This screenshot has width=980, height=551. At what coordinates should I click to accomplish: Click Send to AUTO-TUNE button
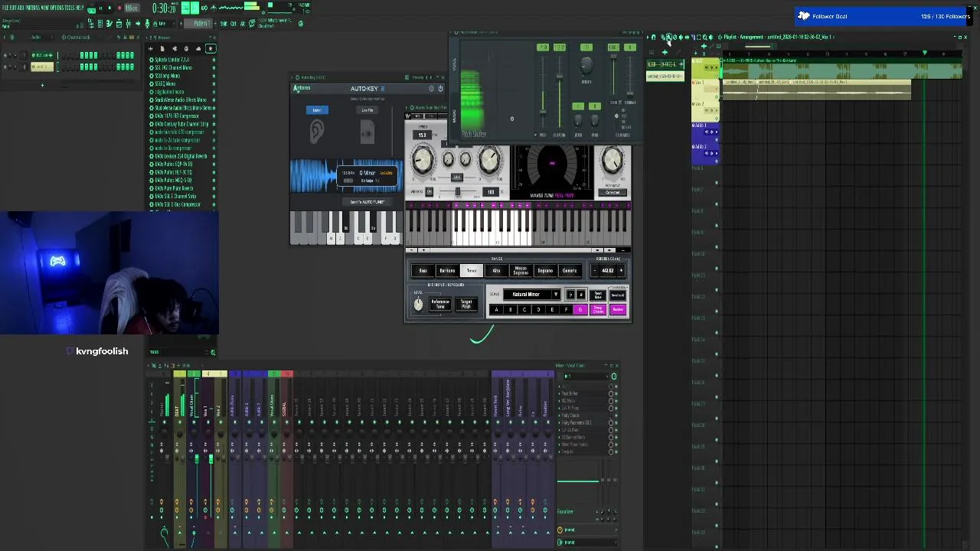click(x=367, y=202)
